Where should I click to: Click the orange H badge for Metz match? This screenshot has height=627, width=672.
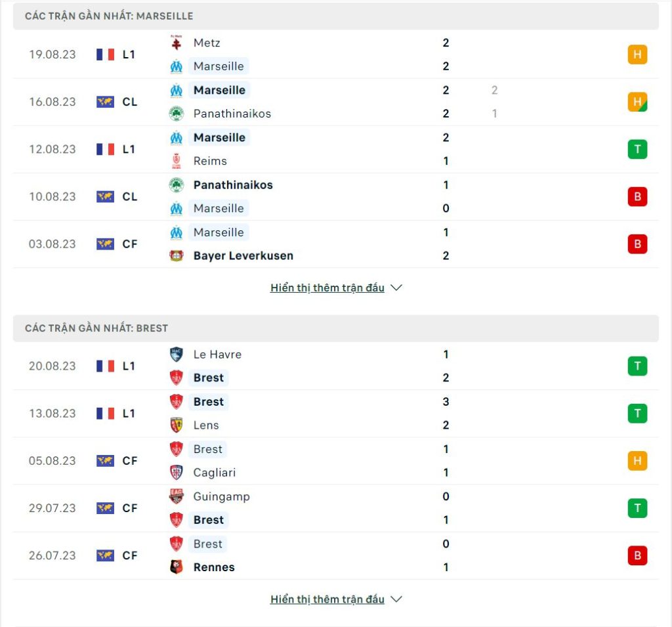pyautogui.click(x=637, y=54)
